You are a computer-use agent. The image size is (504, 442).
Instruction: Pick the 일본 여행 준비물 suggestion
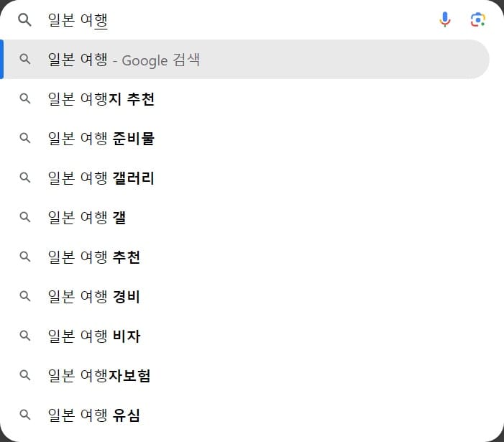[x=101, y=139]
